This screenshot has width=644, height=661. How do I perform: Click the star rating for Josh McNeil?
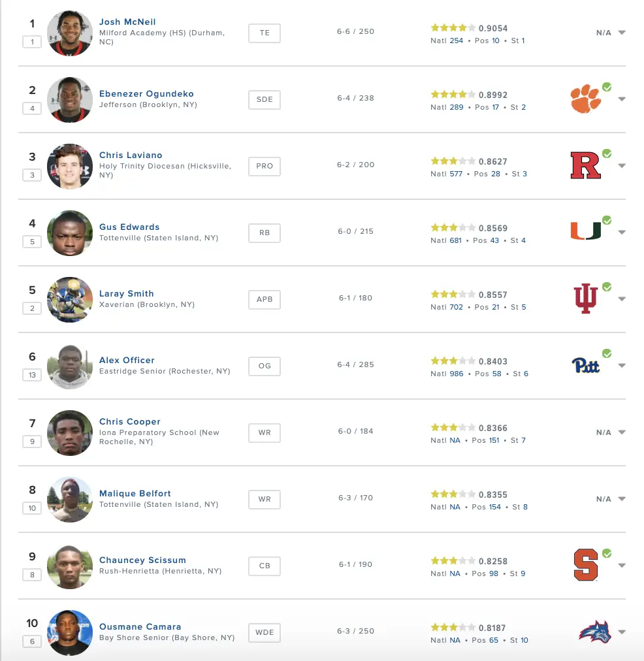tap(453, 28)
